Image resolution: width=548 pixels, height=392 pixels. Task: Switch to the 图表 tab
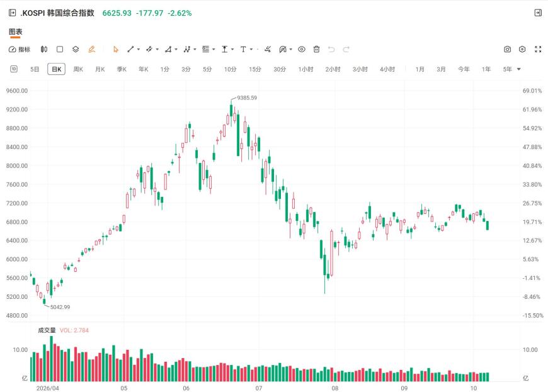click(15, 31)
